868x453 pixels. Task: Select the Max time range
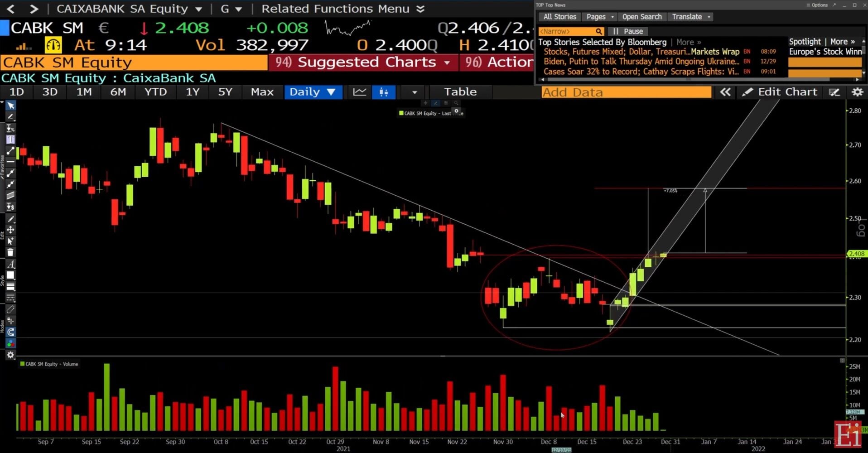pyautogui.click(x=262, y=92)
